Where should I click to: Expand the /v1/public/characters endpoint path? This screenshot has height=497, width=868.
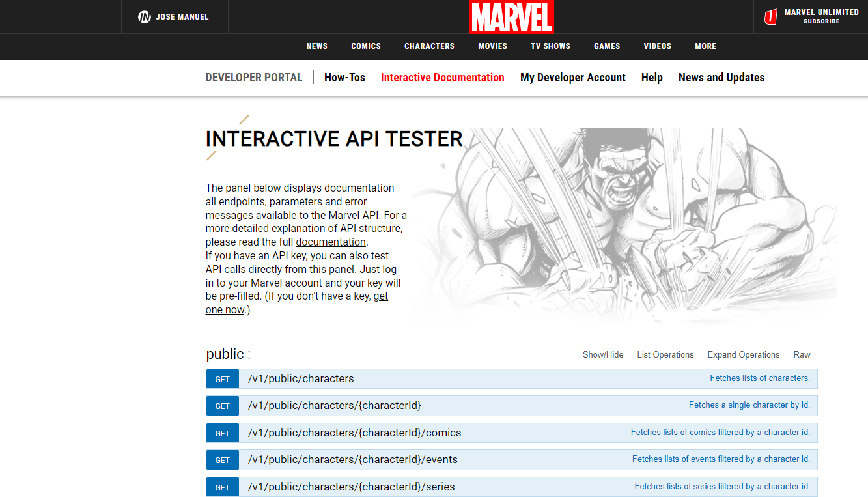[301, 378]
